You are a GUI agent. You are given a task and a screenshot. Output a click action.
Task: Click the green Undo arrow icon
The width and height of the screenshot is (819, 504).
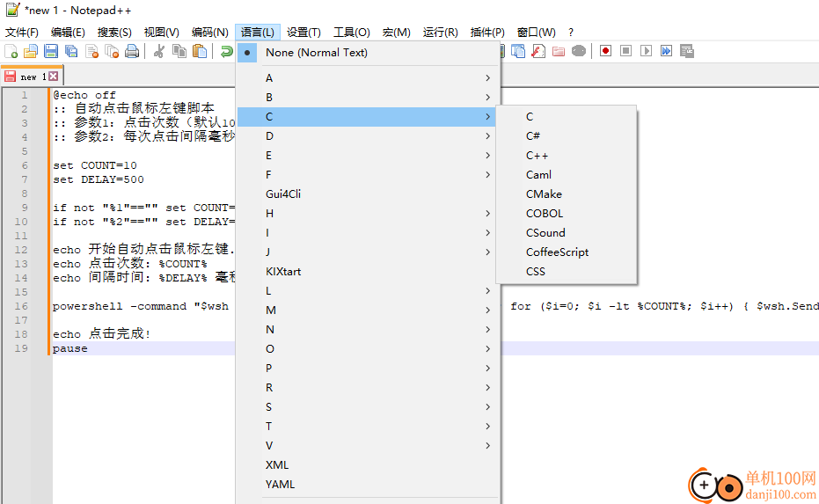point(227,51)
